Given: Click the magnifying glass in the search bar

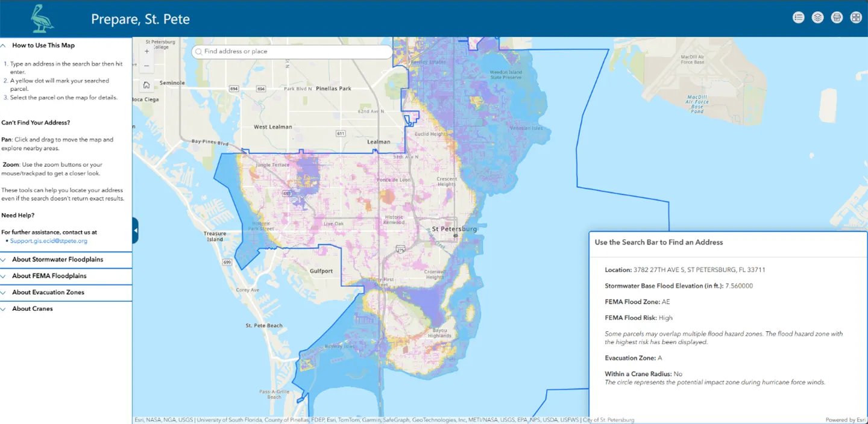Looking at the screenshot, I should pos(199,52).
